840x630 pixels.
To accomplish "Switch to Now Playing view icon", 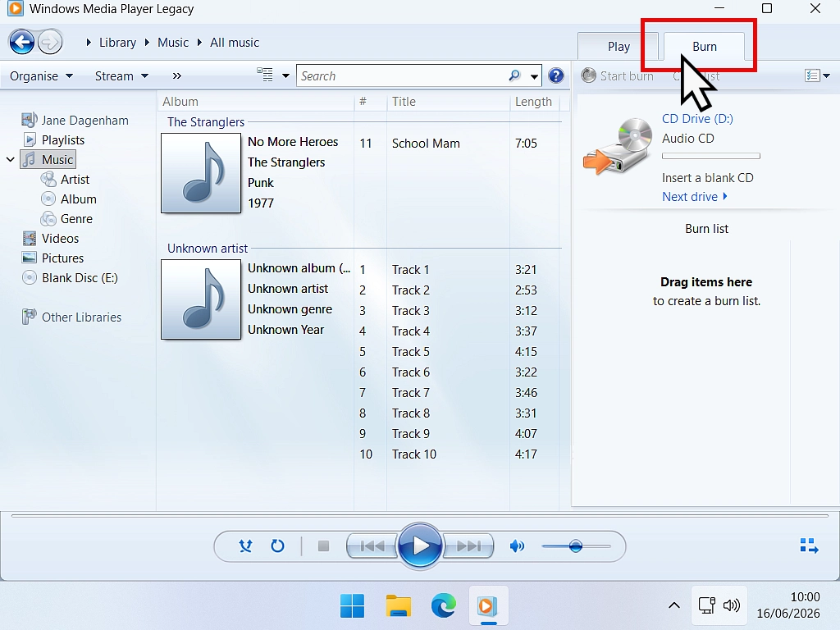I will click(809, 546).
